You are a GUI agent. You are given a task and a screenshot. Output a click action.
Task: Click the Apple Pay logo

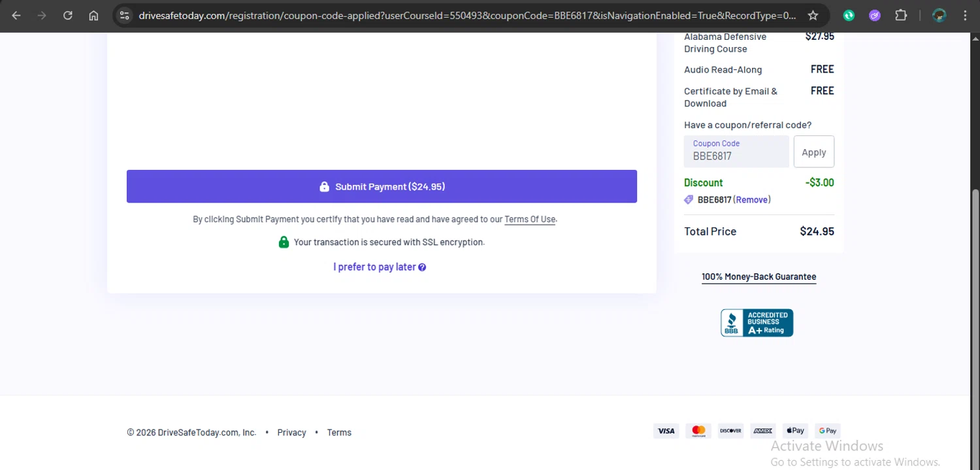[795, 431]
